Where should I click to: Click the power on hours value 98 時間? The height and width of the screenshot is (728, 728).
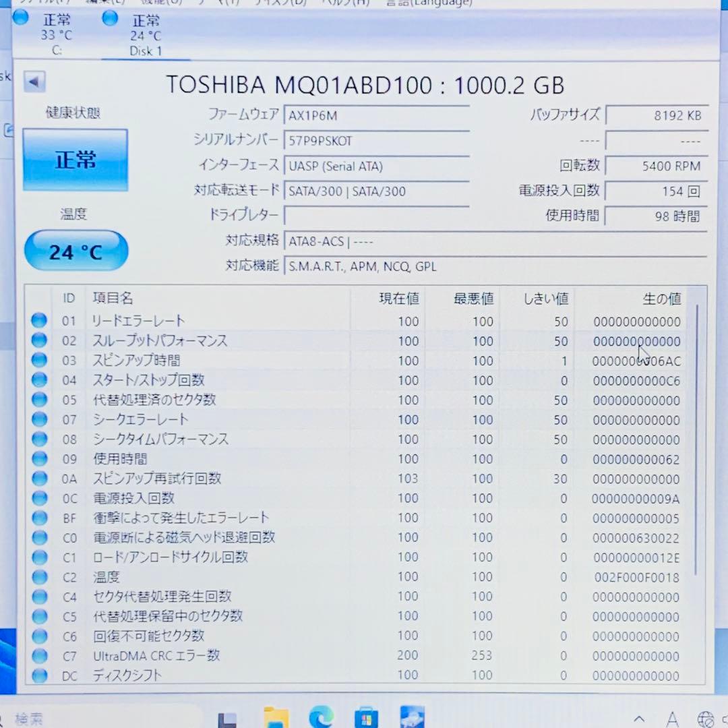[x=657, y=216]
